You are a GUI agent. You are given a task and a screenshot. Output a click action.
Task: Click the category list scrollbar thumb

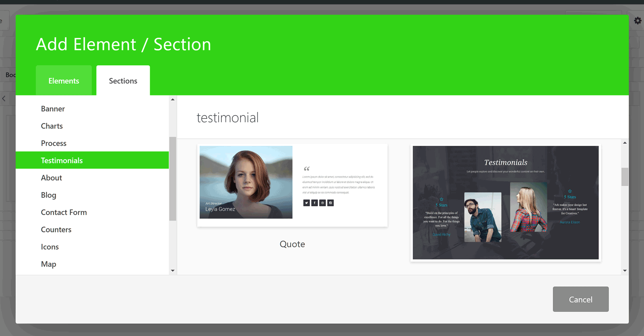point(173,179)
